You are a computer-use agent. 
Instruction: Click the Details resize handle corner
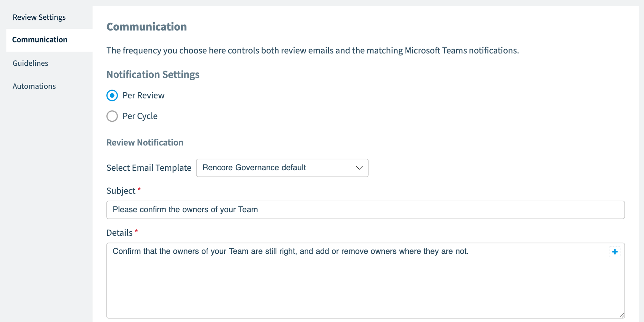pyautogui.click(x=621, y=315)
